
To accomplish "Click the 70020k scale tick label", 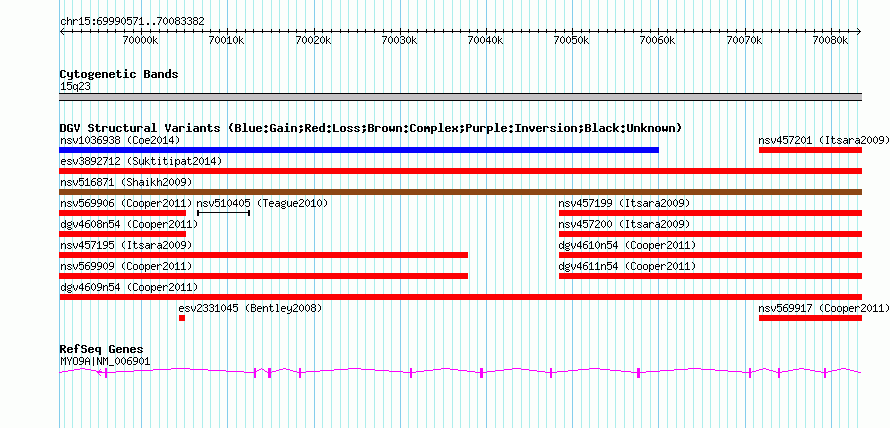I will coord(312,40).
